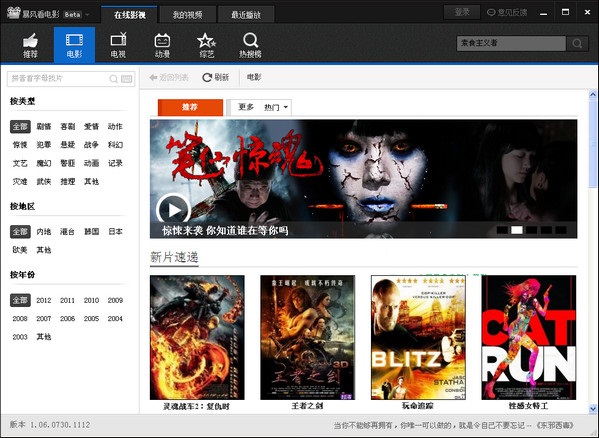Play the horror banner video

pos(173,210)
